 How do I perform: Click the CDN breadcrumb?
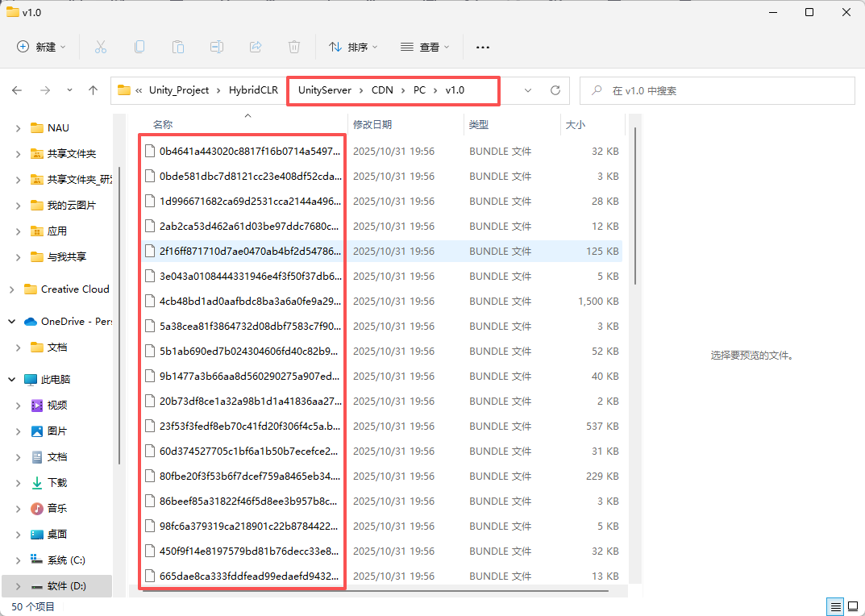coord(382,90)
